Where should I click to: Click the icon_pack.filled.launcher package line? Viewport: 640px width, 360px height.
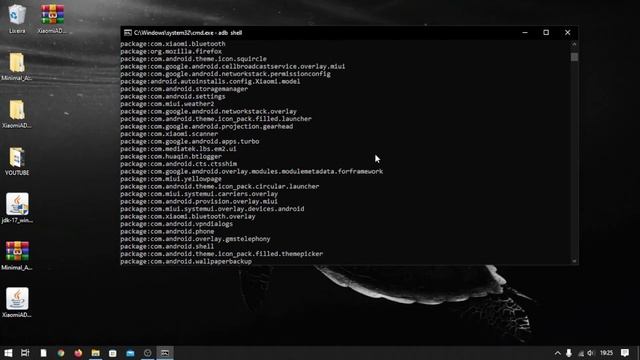[216, 119]
